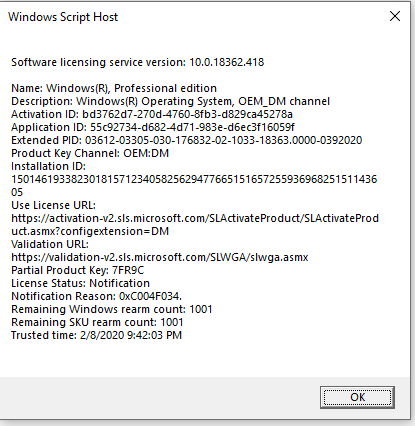Click the Application ID 55c92734 line
The height and width of the screenshot is (426, 415).
click(153, 127)
